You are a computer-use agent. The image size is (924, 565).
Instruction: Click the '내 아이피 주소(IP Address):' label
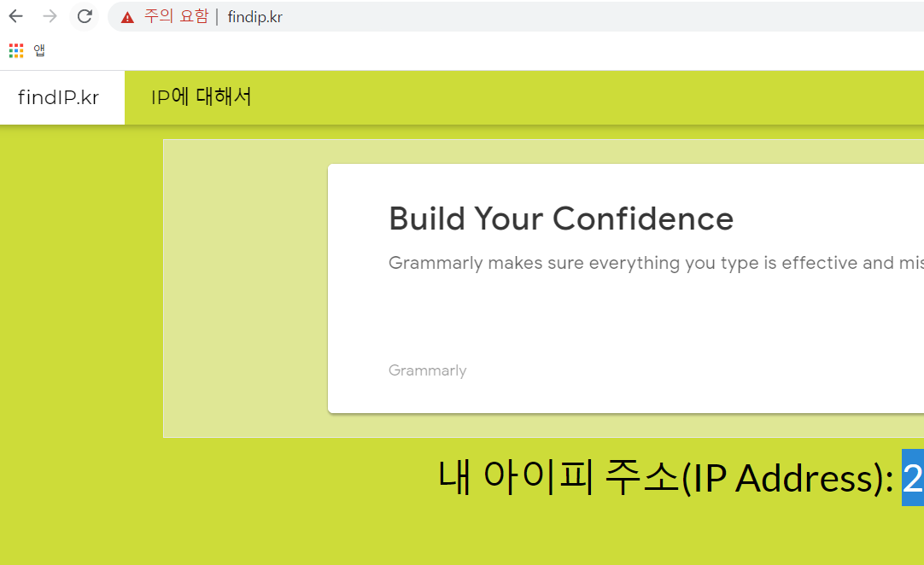tap(666, 477)
